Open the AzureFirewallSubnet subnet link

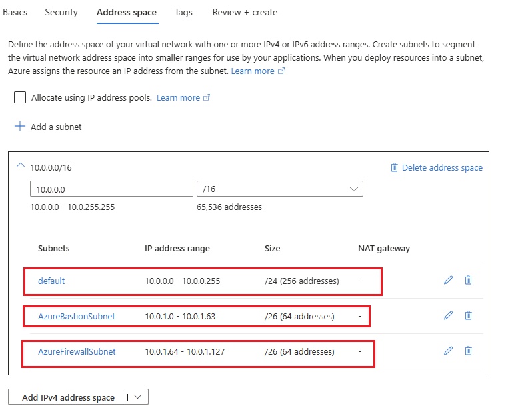pos(77,351)
